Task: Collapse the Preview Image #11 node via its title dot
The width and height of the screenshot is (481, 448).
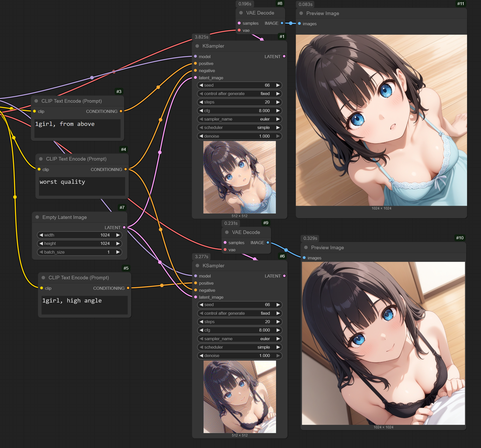Action: click(301, 13)
